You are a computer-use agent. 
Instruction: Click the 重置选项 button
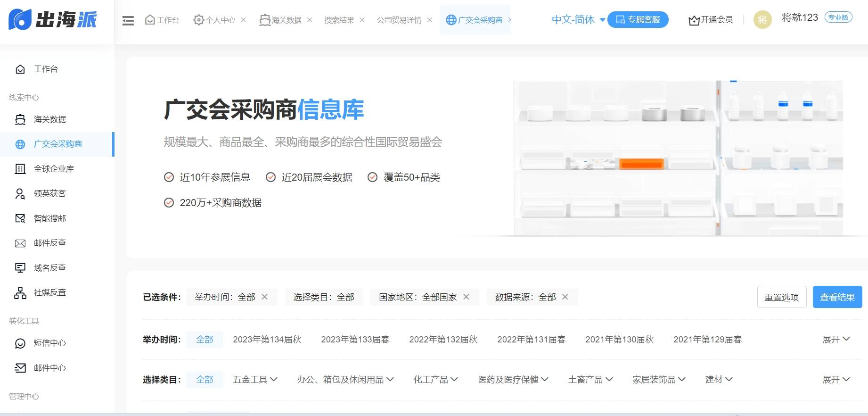point(782,297)
